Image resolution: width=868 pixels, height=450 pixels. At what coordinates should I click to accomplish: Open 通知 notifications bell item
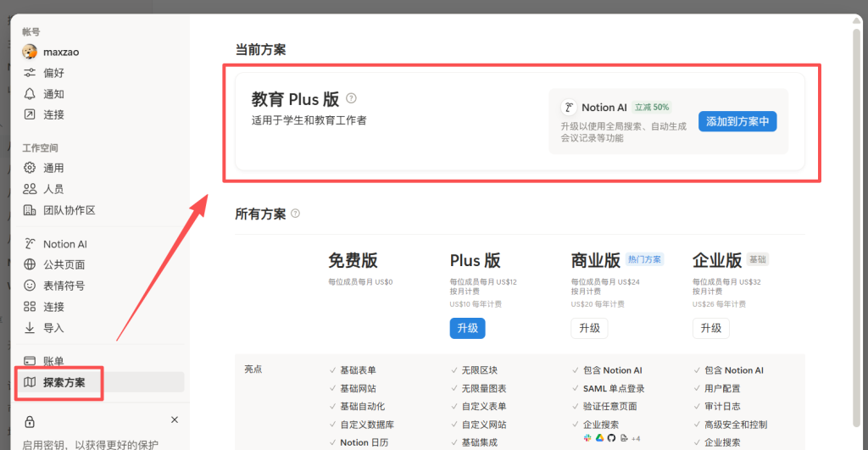(x=53, y=94)
